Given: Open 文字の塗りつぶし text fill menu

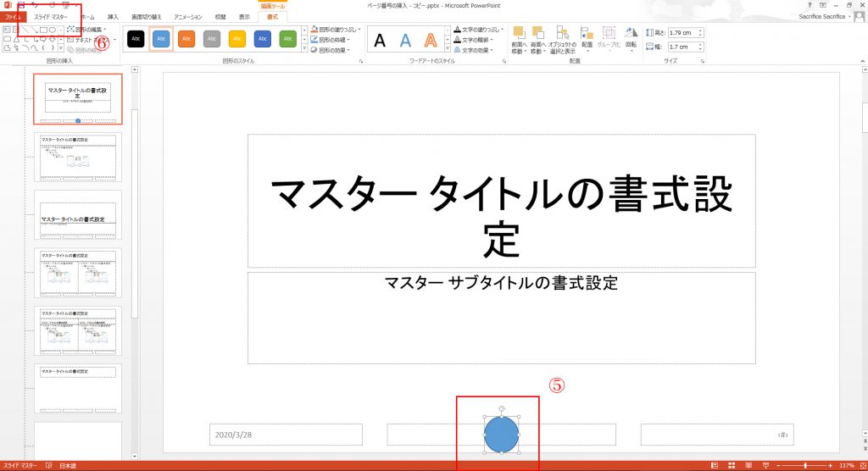Looking at the screenshot, I should [x=479, y=30].
